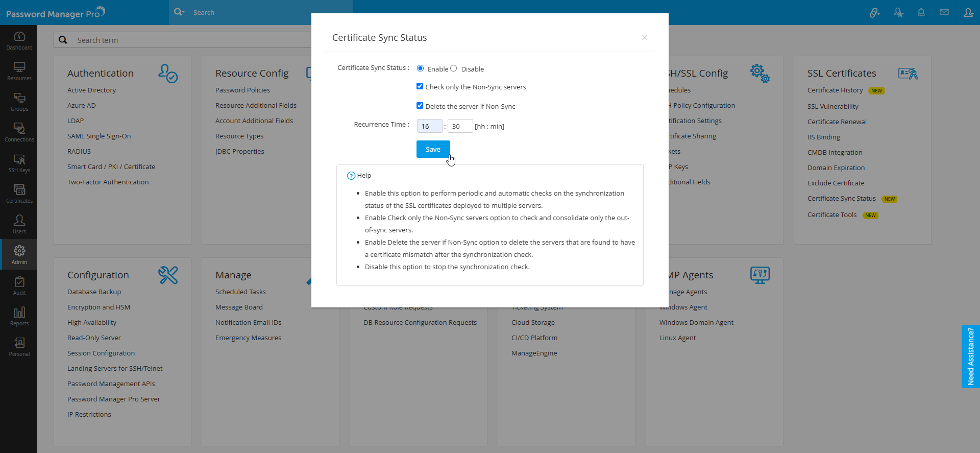Open Encryption and HSM link
980x453 pixels.
(99, 307)
